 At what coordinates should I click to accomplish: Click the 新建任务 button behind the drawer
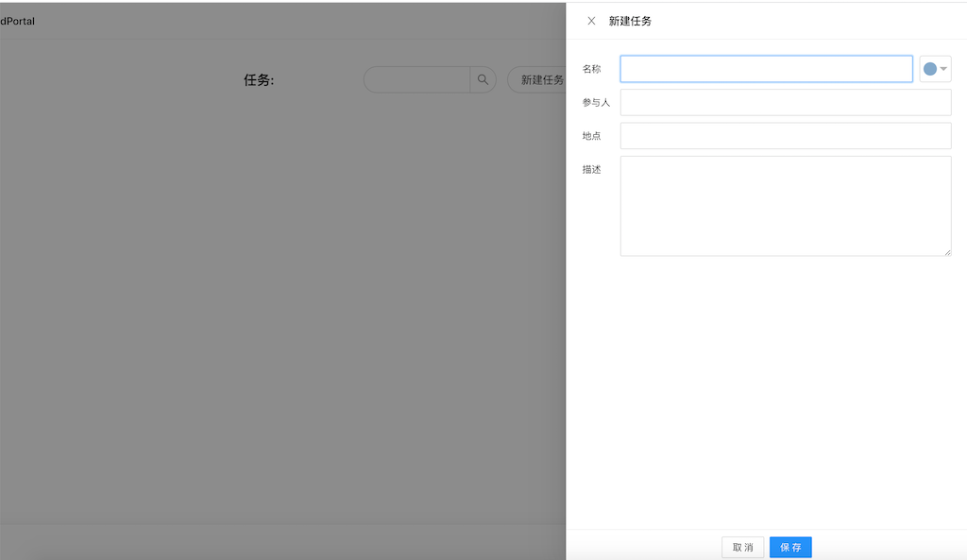point(537,79)
